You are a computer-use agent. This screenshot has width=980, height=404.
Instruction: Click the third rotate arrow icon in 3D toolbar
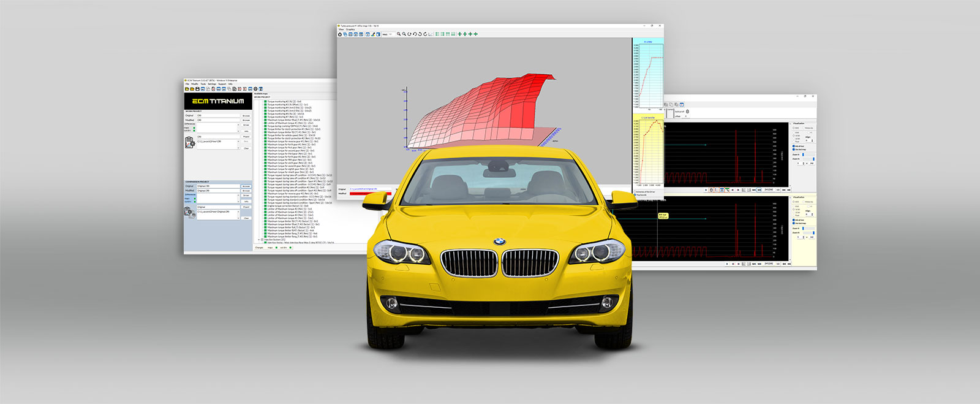tap(420, 34)
